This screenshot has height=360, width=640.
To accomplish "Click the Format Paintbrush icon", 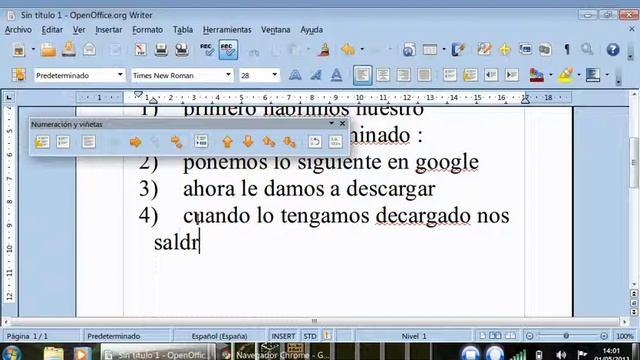I will pyautogui.click(x=325, y=50).
